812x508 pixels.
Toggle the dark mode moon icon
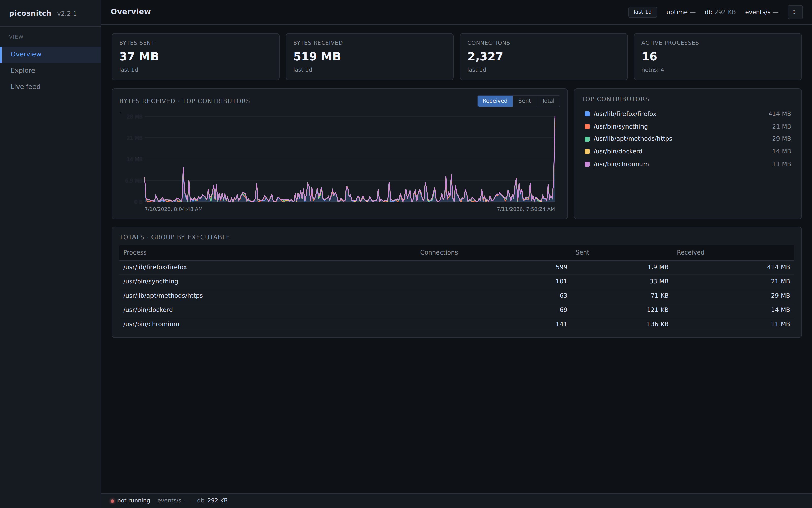(x=795, y=12)
